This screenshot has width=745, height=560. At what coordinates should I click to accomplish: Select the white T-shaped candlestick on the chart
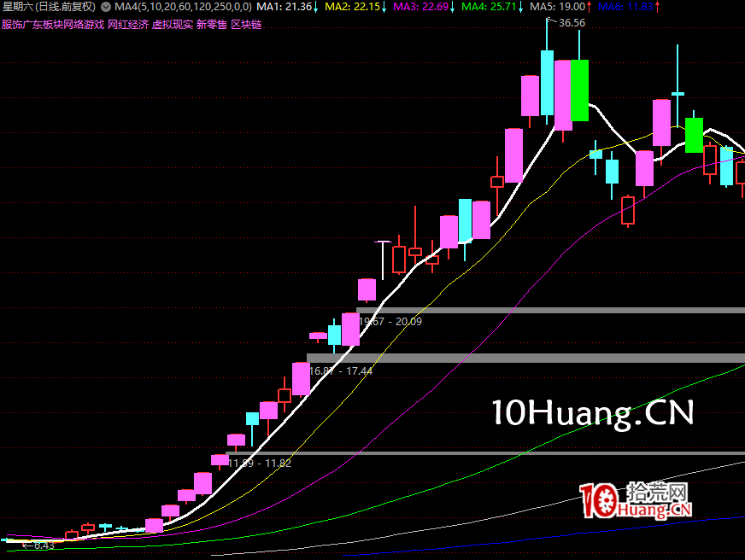pyautogui.click(x=383, y=260)
